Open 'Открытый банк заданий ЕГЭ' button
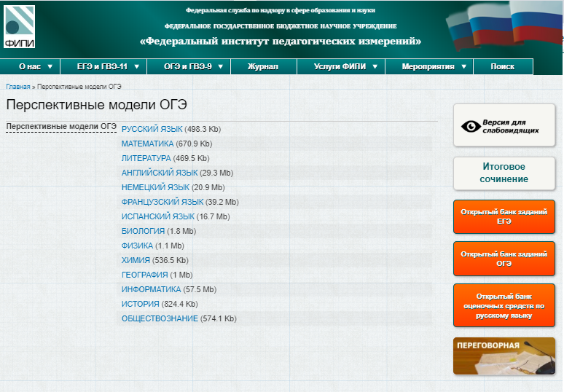This screenshot has height=392, width=564. (504, 217)
